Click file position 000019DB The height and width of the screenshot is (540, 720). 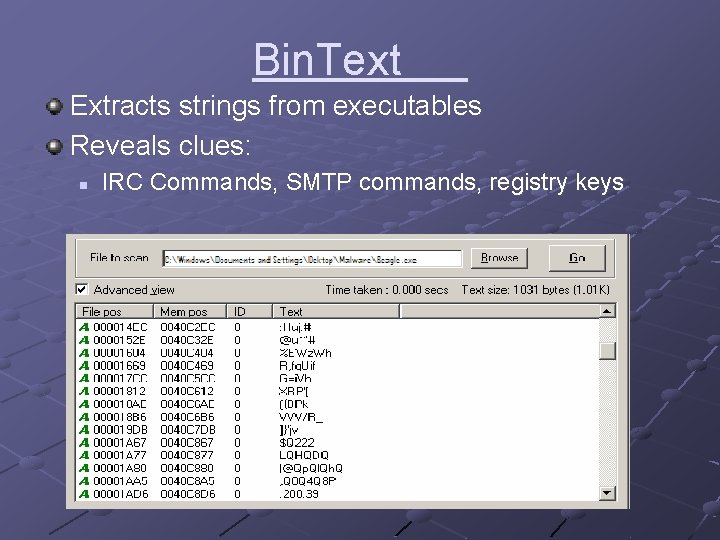[x=120, y=430]
